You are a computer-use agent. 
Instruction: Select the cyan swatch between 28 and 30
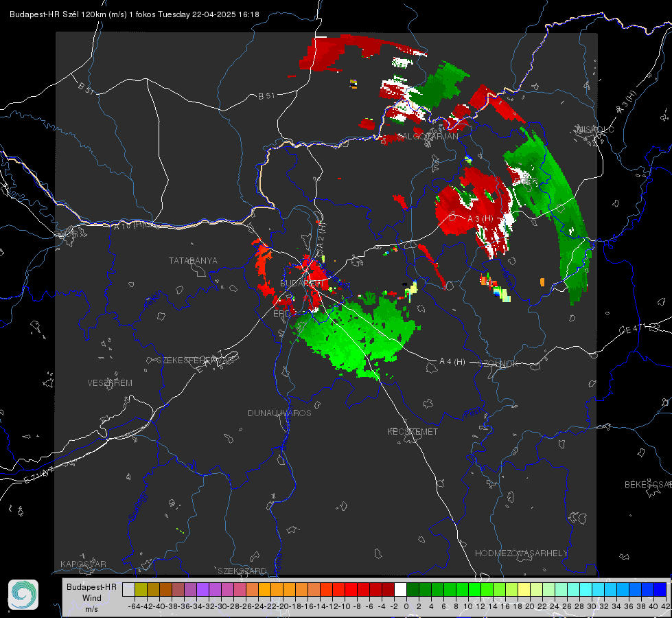tap(585, 589)
